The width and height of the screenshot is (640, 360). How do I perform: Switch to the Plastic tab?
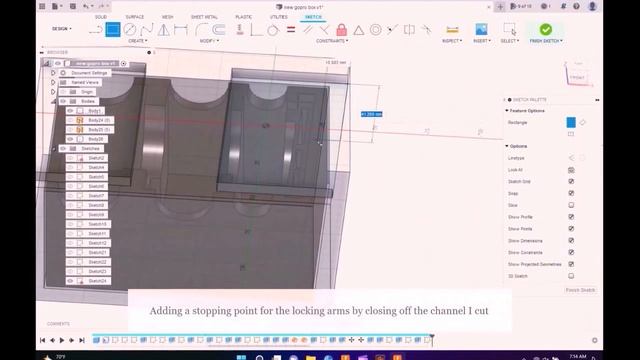pyautogui.click(x=243, y=17)
